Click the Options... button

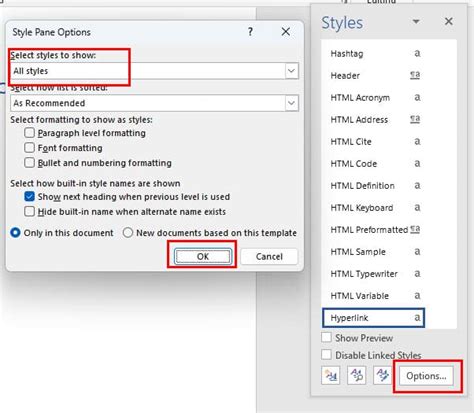click(426, 376)
